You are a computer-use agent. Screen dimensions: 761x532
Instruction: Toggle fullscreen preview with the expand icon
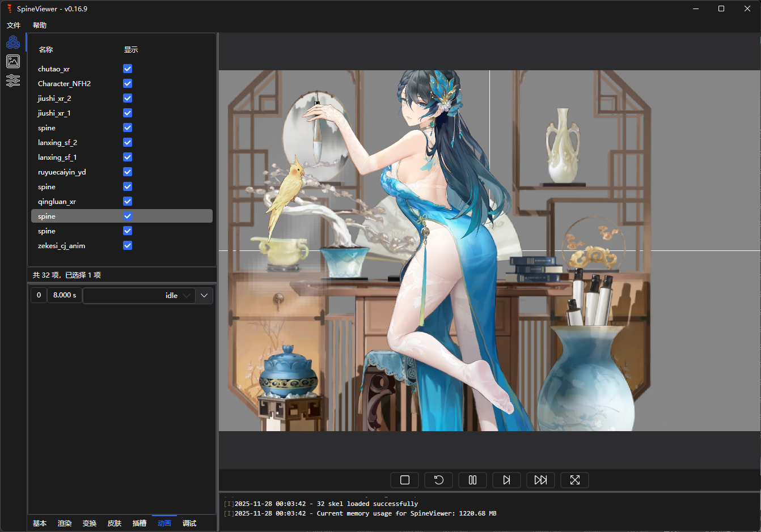pos(575,480)
